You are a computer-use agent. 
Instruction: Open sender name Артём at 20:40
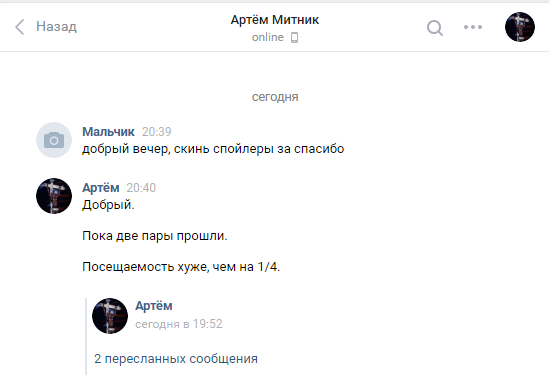click(101, 188)
